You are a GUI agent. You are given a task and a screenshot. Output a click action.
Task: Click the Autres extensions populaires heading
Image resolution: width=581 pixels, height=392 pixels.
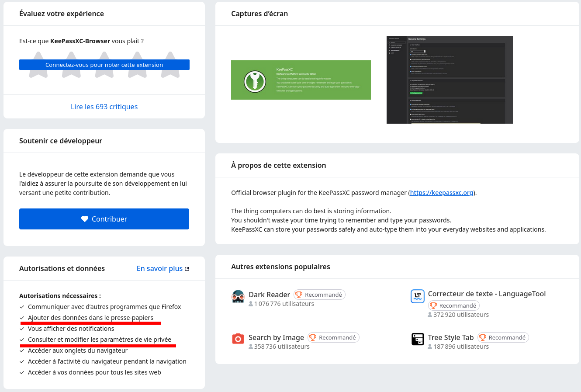pos(280,267)
